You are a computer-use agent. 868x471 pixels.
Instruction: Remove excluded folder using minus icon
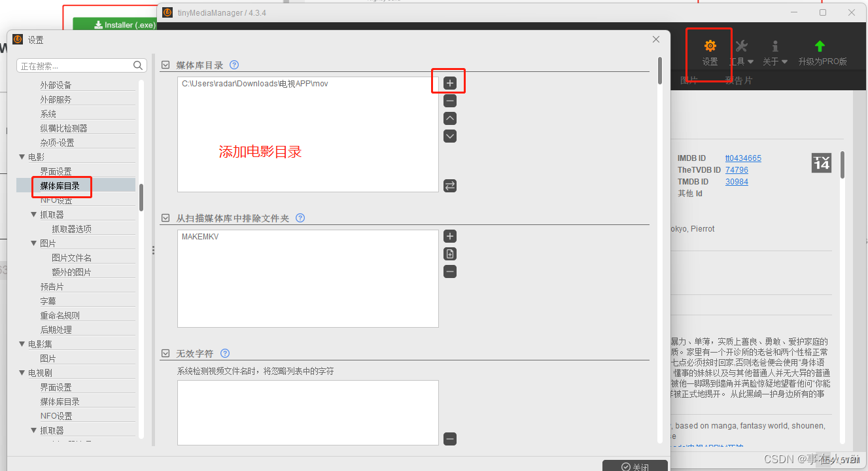(x=449, y=271)
